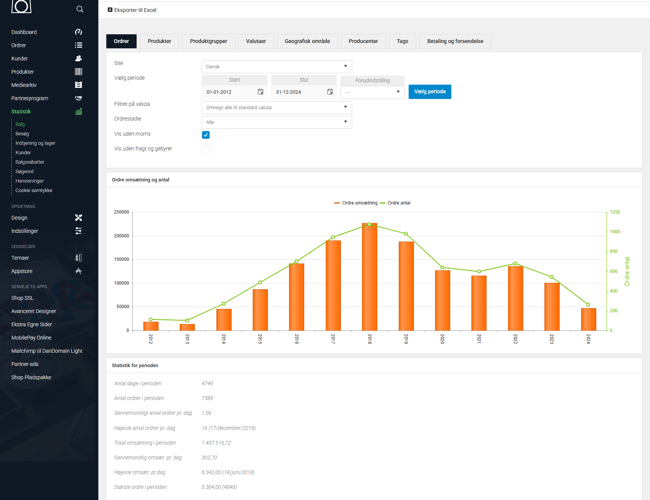Screen dimensions: 650x500
Task: Click the Indstillinger sliders icon
Action: pos(78,231)
